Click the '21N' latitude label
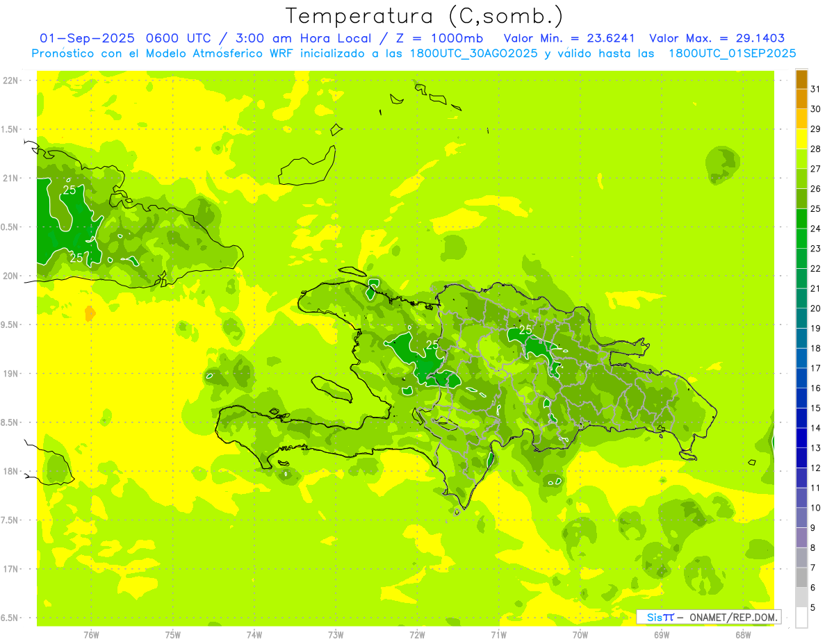The height and width of the screenshot is (644, 834). pyautogui.click(x=10, y=179)
